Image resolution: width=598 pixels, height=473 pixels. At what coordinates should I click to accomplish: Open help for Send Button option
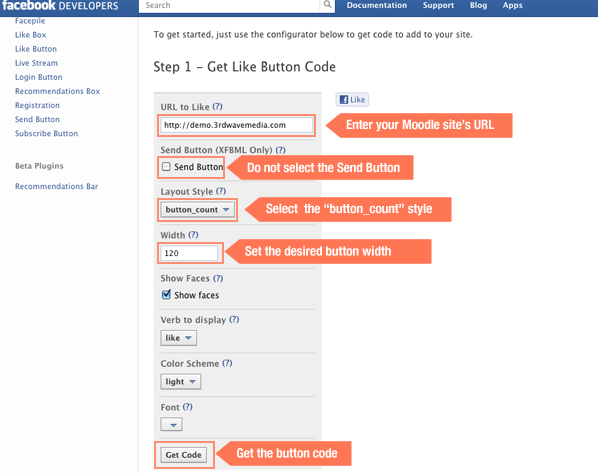point(280,150)
